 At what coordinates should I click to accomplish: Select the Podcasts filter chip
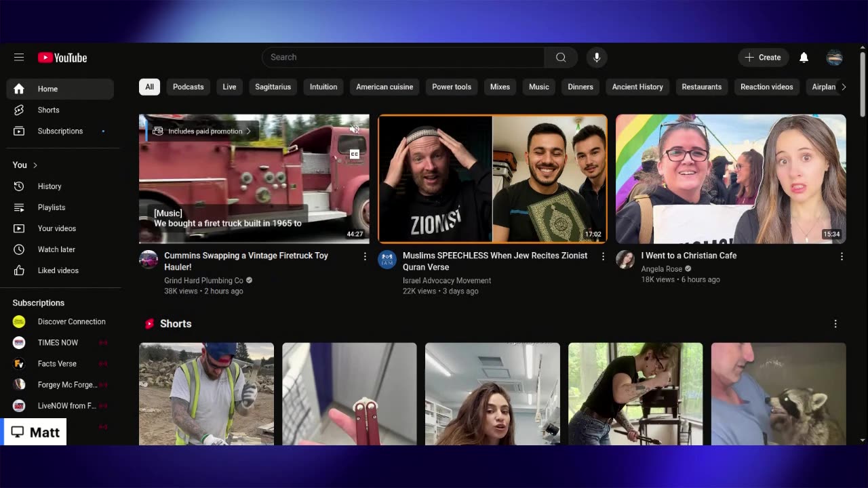click(188, 87)
